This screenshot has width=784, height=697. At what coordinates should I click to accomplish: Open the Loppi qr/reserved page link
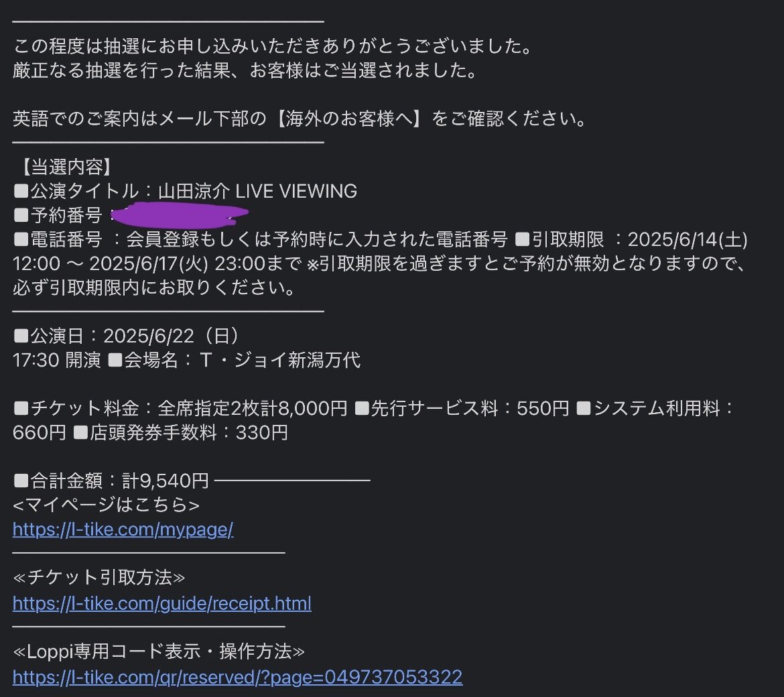tap(237, 676)
